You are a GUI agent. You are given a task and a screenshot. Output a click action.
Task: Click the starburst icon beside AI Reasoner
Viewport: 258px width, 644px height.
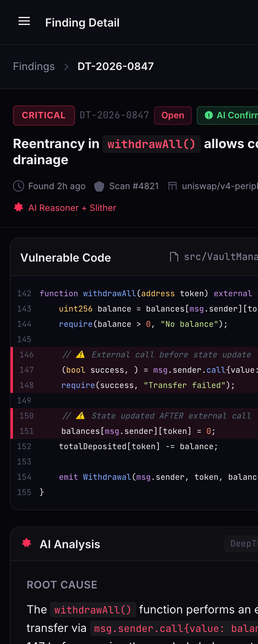click(19, 207)
